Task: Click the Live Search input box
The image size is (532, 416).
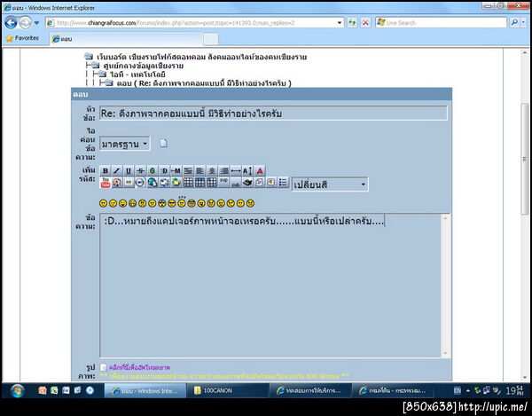Action: click(441, 23)
